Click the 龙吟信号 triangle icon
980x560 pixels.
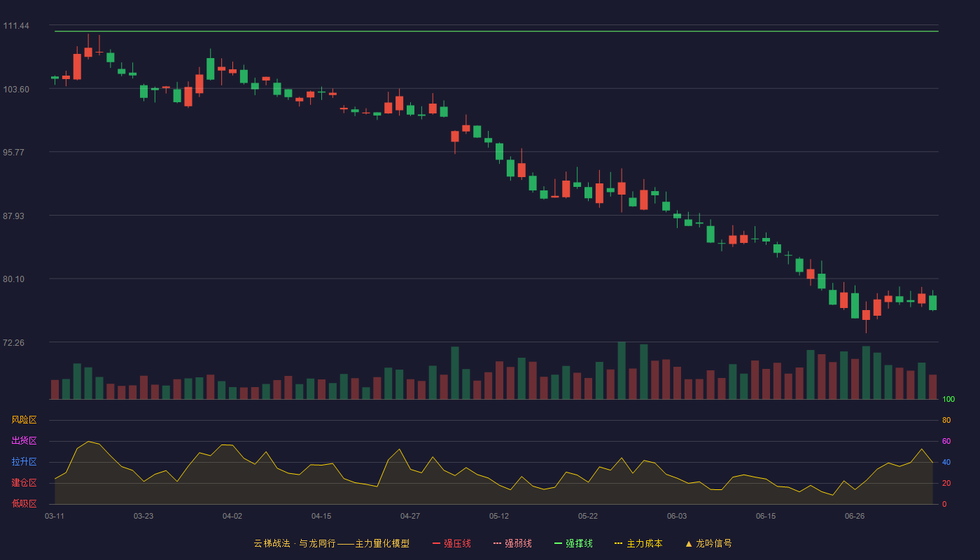pyautogui.click(x=688, y=543)
